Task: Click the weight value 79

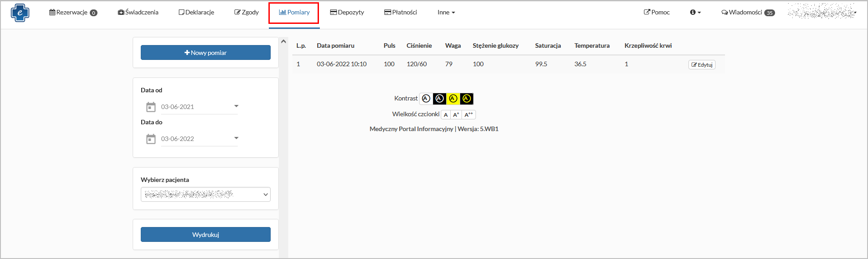Action: [449, 64]
